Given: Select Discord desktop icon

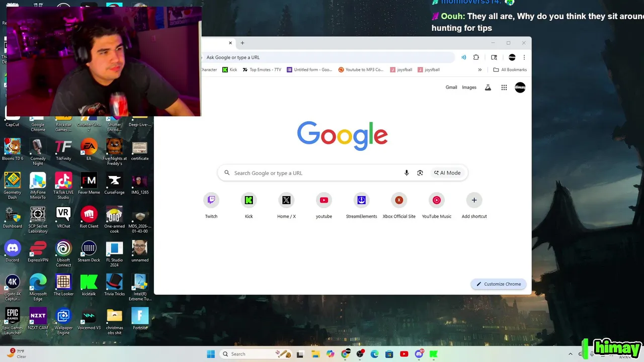Looking at the screenshot, I should pos(12,251).
